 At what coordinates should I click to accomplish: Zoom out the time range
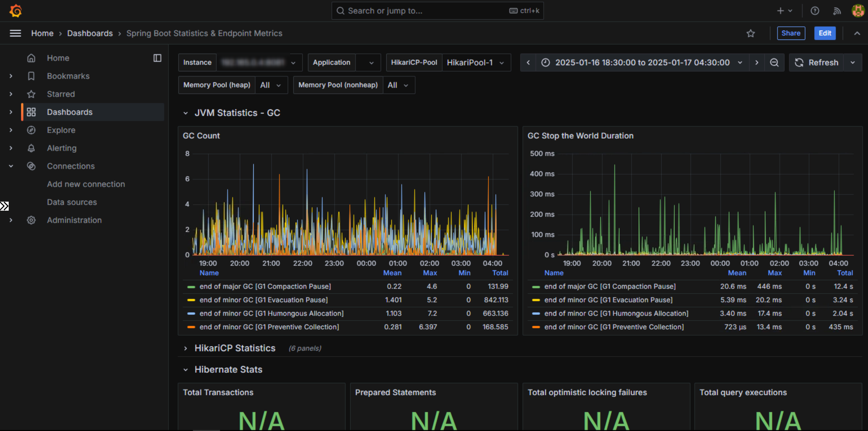point(774,63)
